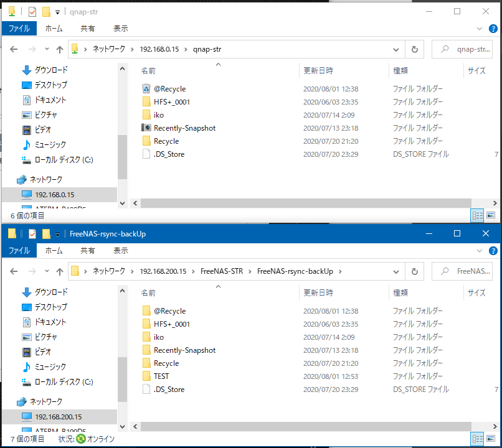Screen dimensions: 502x448
Task: Expand the ribbon in FreeNAS-rsync-backUp window
Action: pyautogui.click(x=480, y=251)
